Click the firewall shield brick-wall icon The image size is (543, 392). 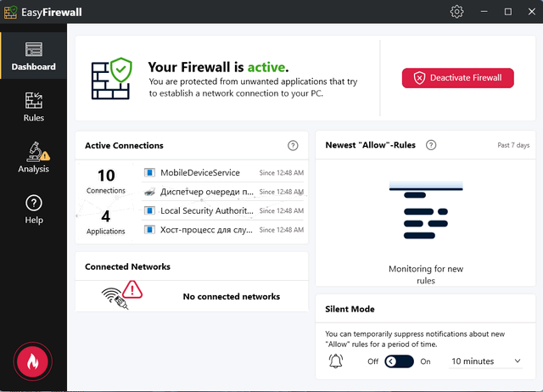[112, 77]
